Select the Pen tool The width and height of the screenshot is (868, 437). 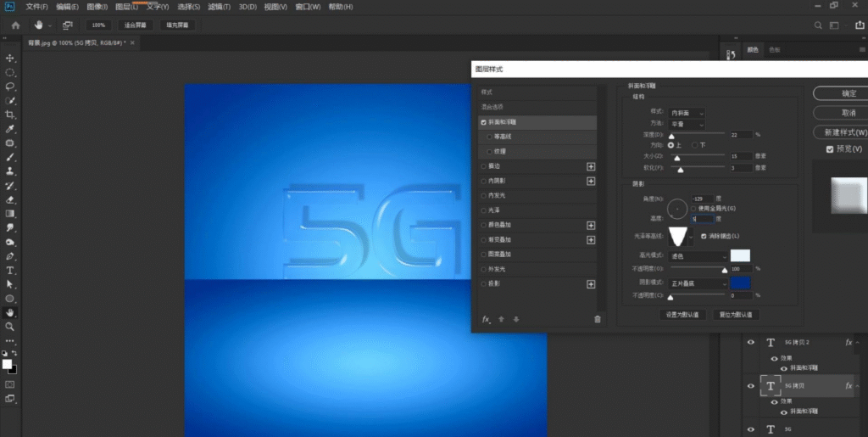(10, 256)
